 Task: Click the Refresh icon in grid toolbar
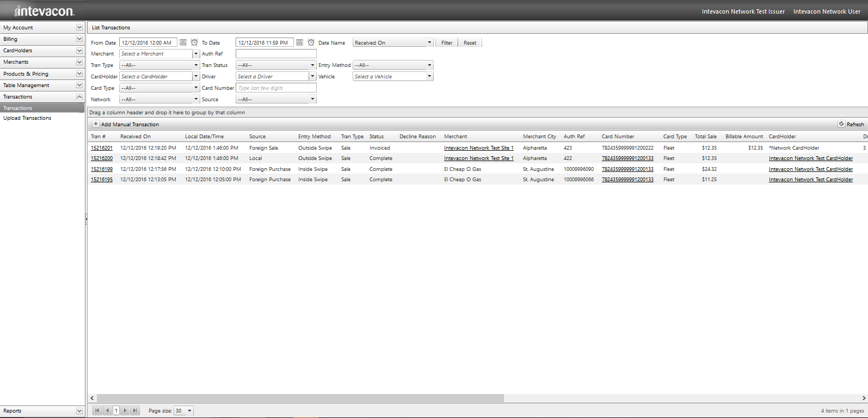[x=841, y=124]
